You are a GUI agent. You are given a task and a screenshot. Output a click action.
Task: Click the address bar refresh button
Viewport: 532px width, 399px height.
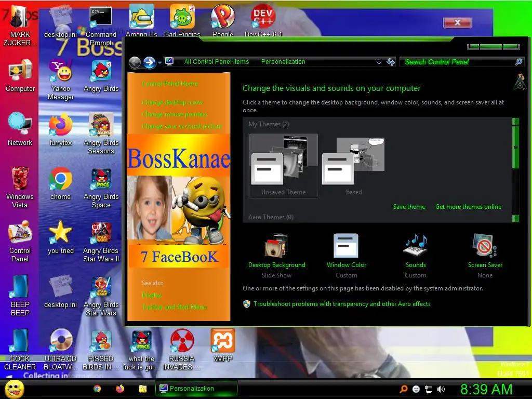[391, 62]
